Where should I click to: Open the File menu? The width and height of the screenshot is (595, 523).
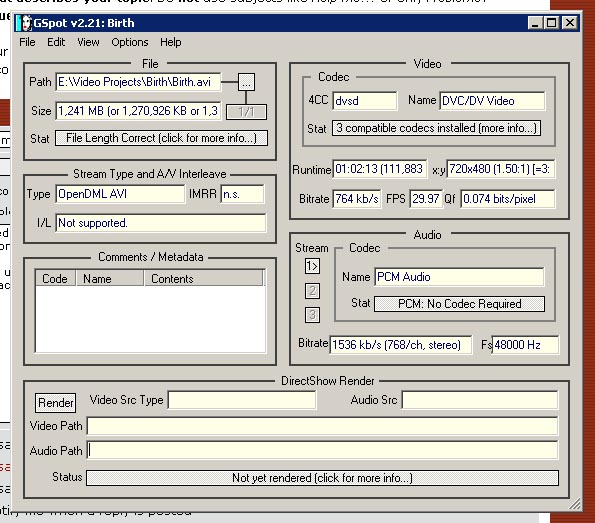pos(27,42)
